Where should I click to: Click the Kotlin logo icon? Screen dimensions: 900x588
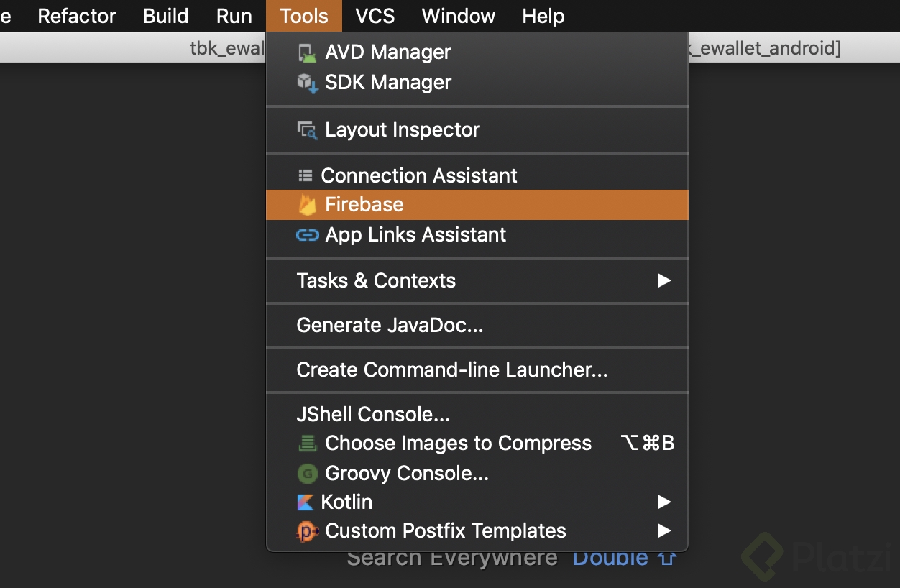pyautogui.click(x=306, y=502)
